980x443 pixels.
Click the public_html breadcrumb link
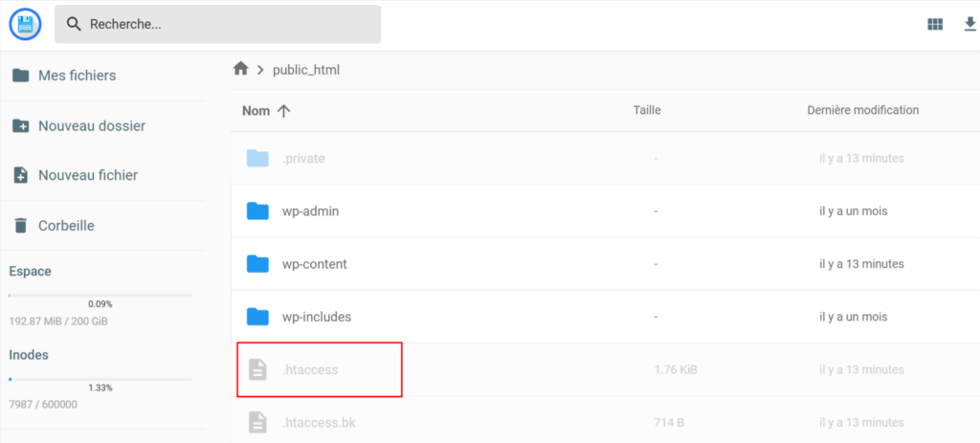(306, 70)
